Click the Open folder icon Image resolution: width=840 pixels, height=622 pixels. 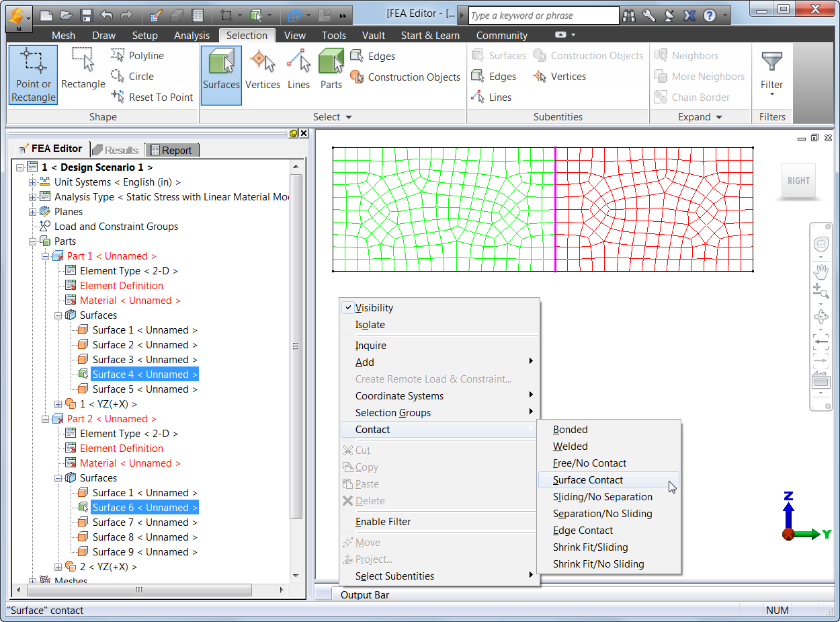point(66,15)
